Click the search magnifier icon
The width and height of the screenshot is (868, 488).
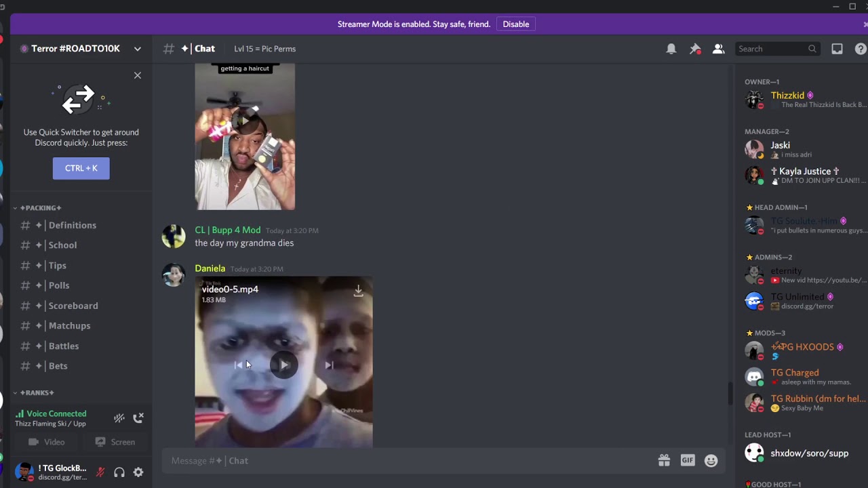click(812, 49)
